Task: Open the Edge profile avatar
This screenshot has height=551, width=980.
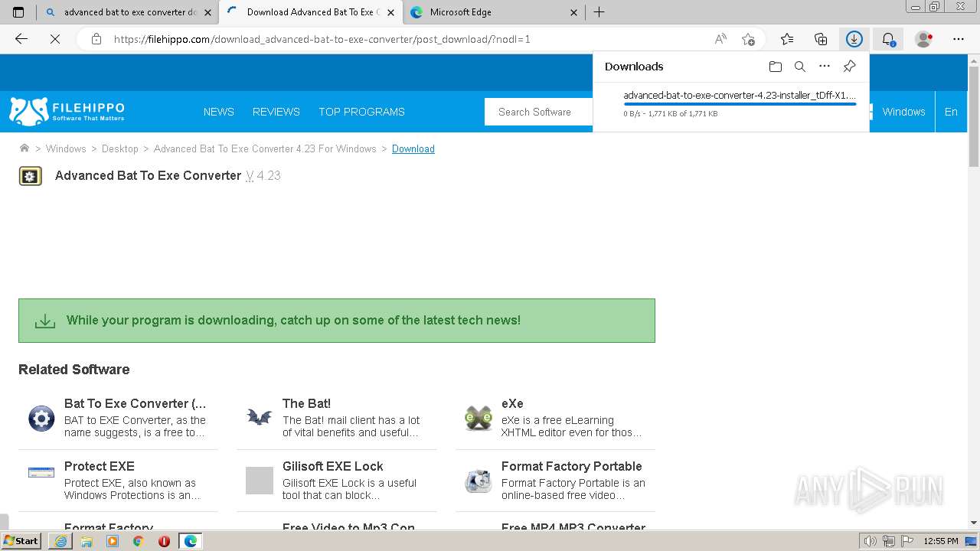Action: [924, 39]
